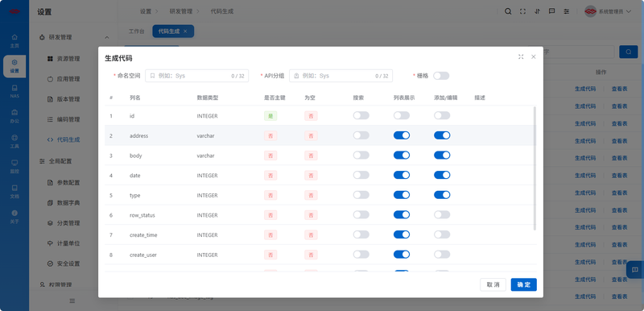Viewport: 644px width, 311px height.
Task: Close the 代码生成 tab with its x
Action: (185, 31)
